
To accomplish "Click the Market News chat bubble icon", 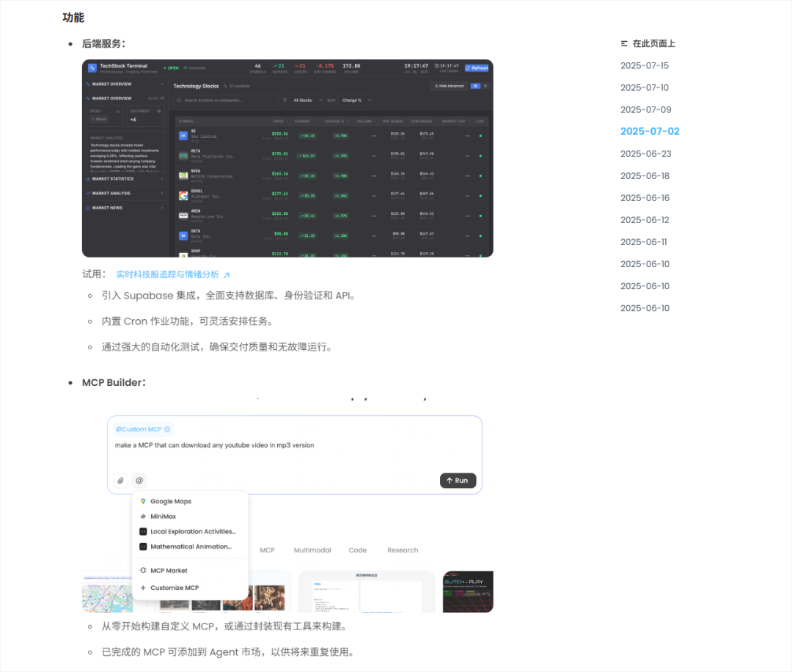I will click(x=87, y=208).
